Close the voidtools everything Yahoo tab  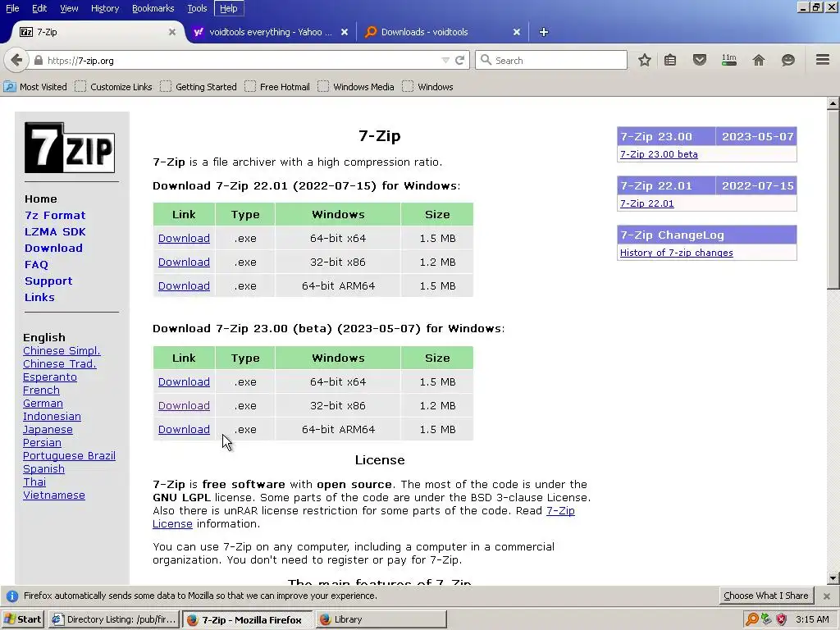tap(345, 32)
